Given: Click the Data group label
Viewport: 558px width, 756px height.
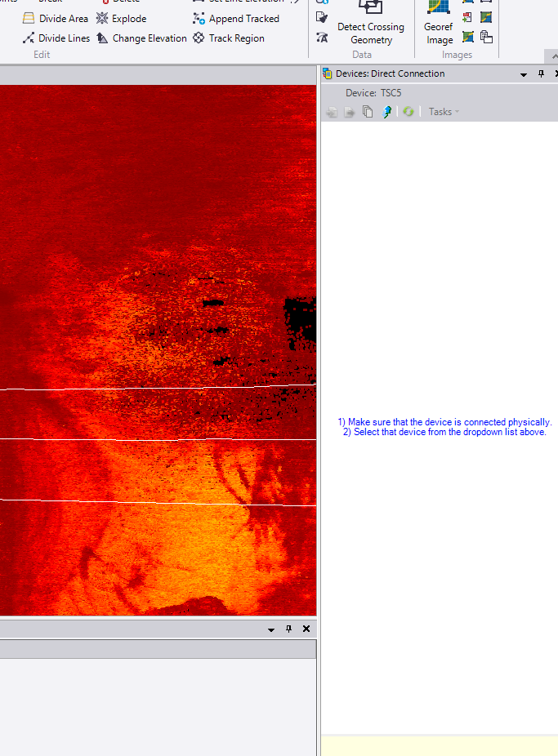Looking at the screenshot, I should (x=362, y=55).
